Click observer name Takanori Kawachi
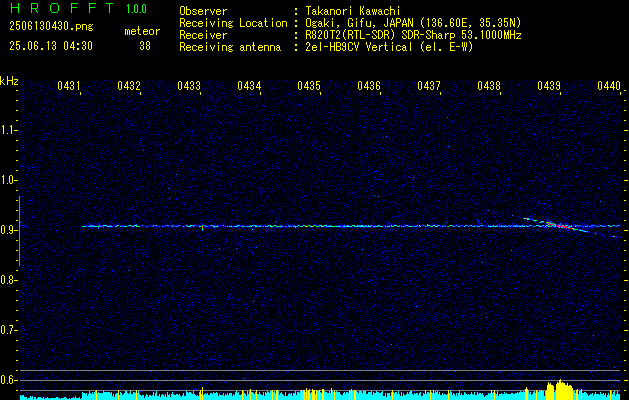Viewport: 629px width, 400px height. (x=353, y=11)
